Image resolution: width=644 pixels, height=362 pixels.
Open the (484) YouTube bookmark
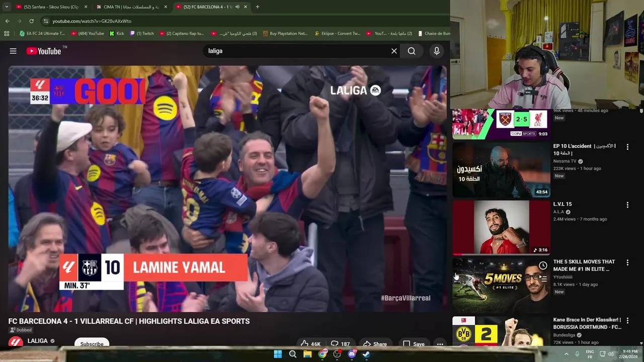[88, 34]
